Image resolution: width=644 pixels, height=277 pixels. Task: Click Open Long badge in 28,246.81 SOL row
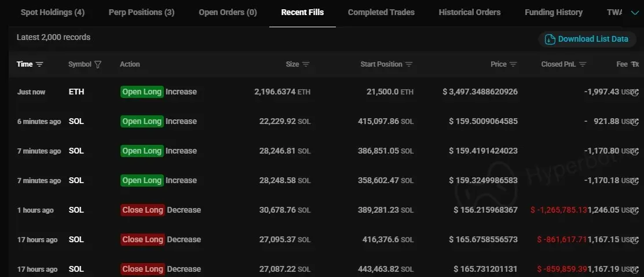[x=142, y=151]
